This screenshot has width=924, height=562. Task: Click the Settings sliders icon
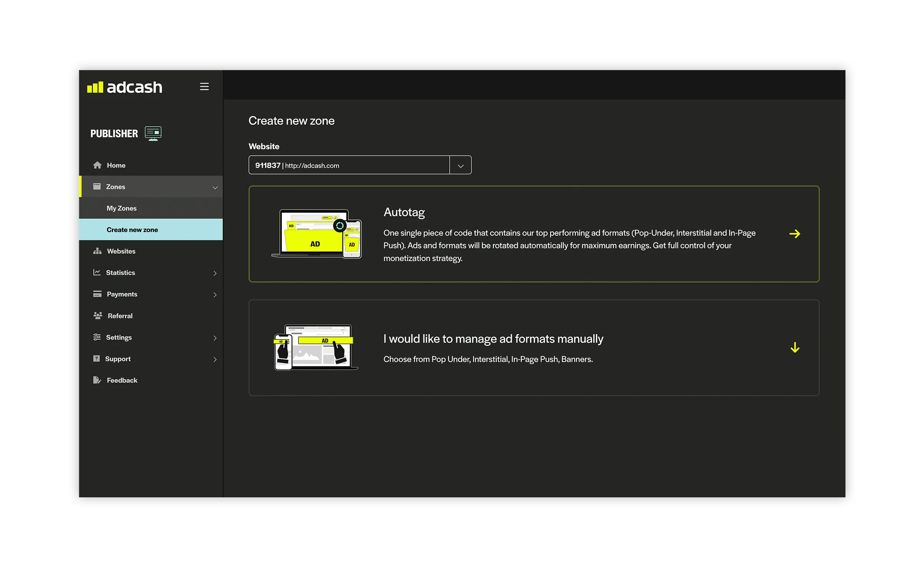click(x=97, y=337)
